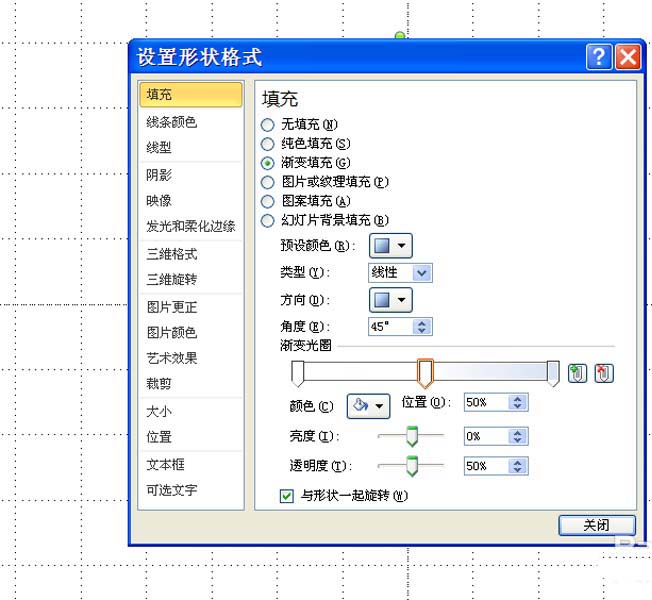
Task: Click the 亮度 0% spinner arrows
Action: coord(517,436)
